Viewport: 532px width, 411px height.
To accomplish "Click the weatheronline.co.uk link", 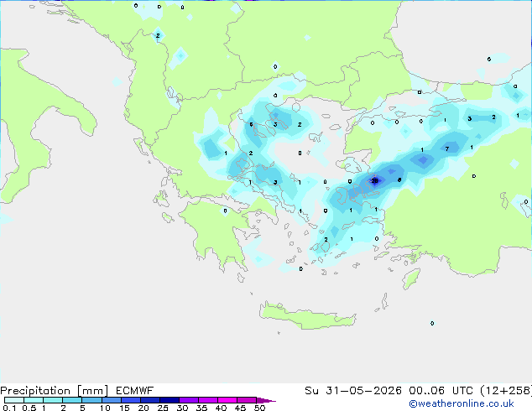I will pos(462,403).
